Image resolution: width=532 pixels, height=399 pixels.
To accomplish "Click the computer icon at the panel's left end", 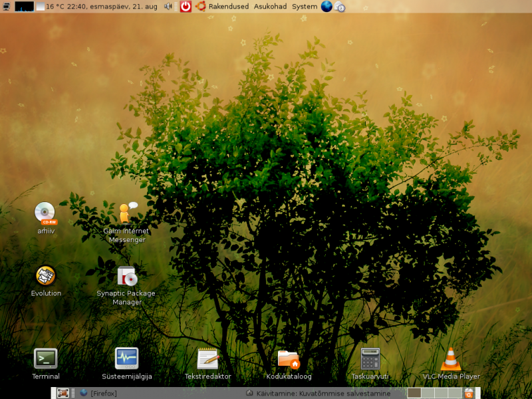I will (7, 6).
